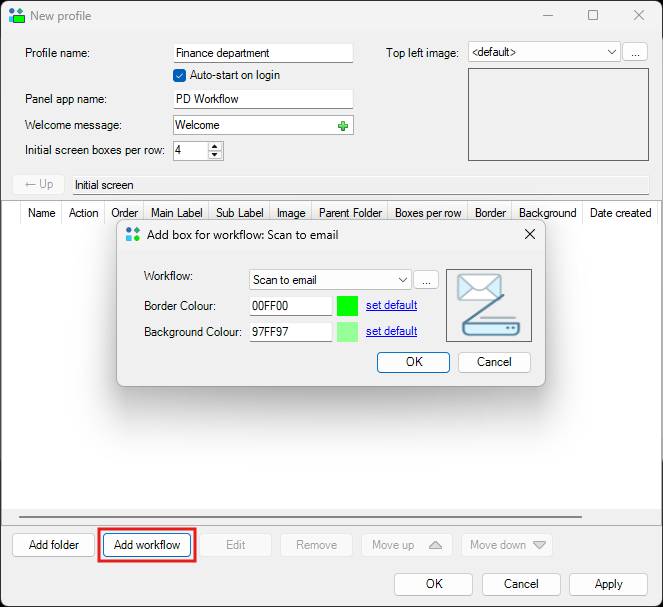Click the scan to email workflow image
Viewport: 663px width, 607px height.
(x=489, y=305)
